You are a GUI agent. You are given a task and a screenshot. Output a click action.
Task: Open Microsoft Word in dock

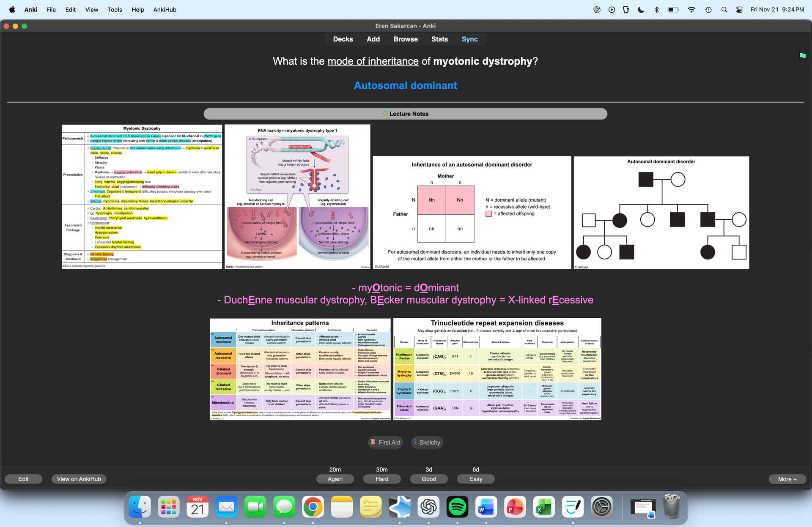coord(486,507)
